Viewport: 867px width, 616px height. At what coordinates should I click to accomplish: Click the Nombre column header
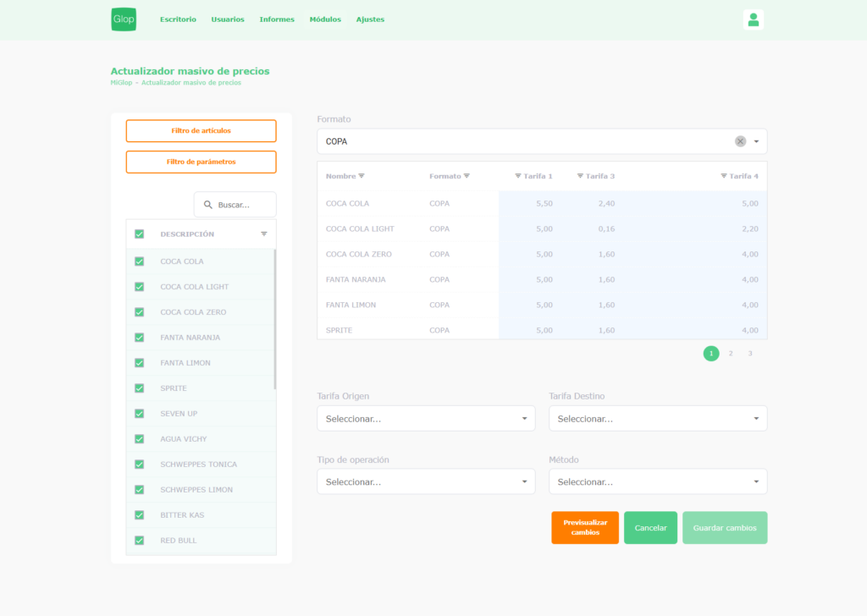click(340, 176)
